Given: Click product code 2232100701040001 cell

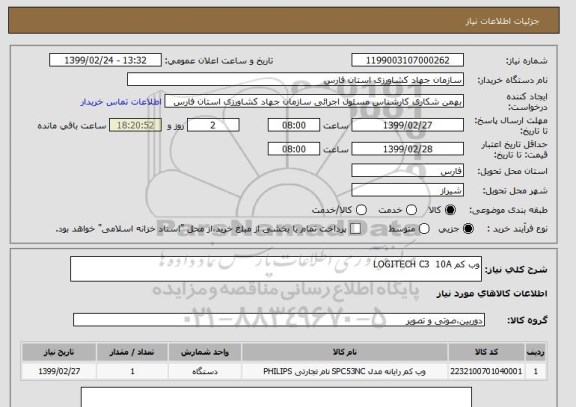Looking at the screenshot, I should click(486, 371).
